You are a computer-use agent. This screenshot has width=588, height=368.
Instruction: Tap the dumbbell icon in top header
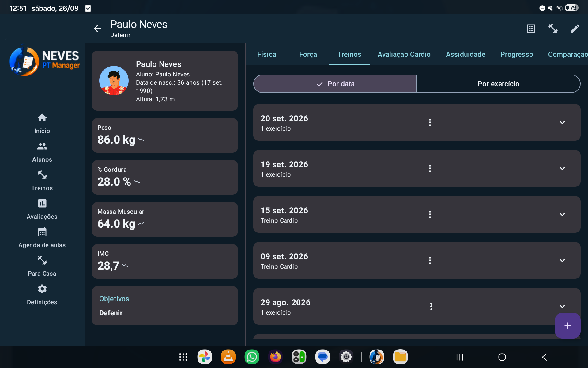point(553,29)
